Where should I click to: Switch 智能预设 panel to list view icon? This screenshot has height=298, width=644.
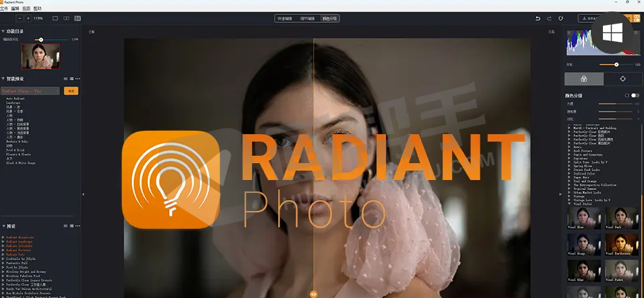[x=71, y=78]
